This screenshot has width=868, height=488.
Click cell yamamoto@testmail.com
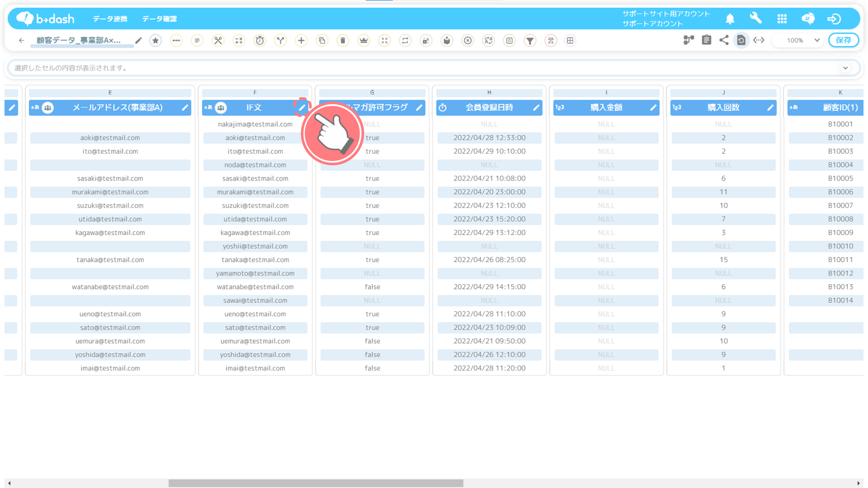255,273
